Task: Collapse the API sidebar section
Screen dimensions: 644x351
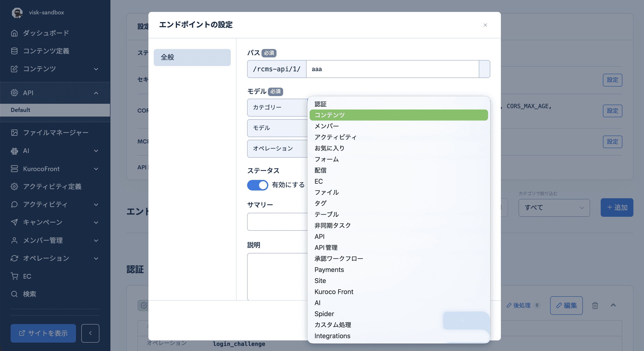Action: (x=96, y=93)
